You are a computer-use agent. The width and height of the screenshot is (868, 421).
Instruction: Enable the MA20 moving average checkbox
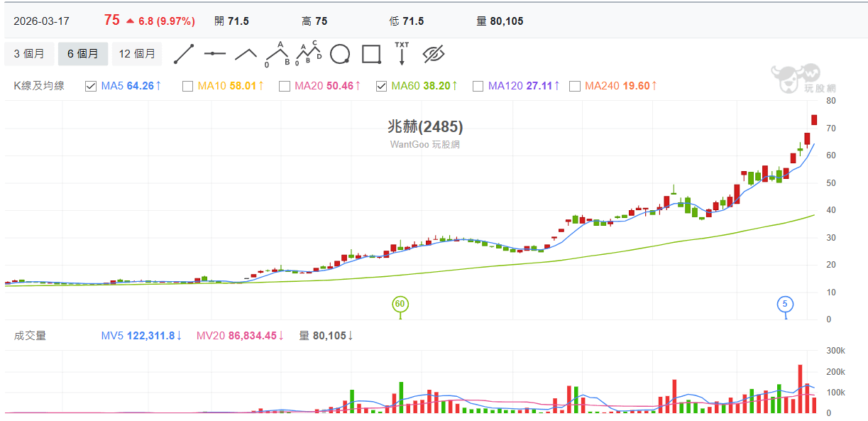point(285,86)
